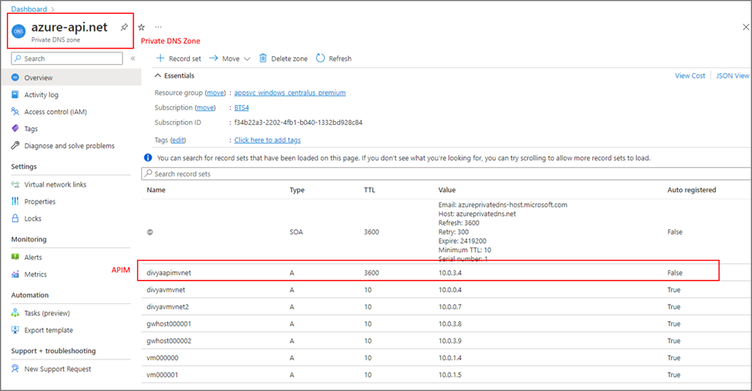Select the divyavmvnet record

click(165, 290)
